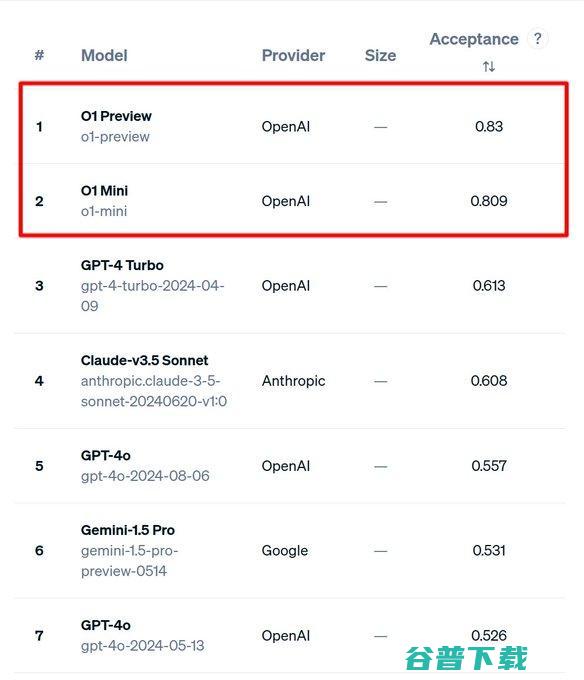Click the Google provider cell
Viewport: 584px width, 680px height.
point(285,551)
